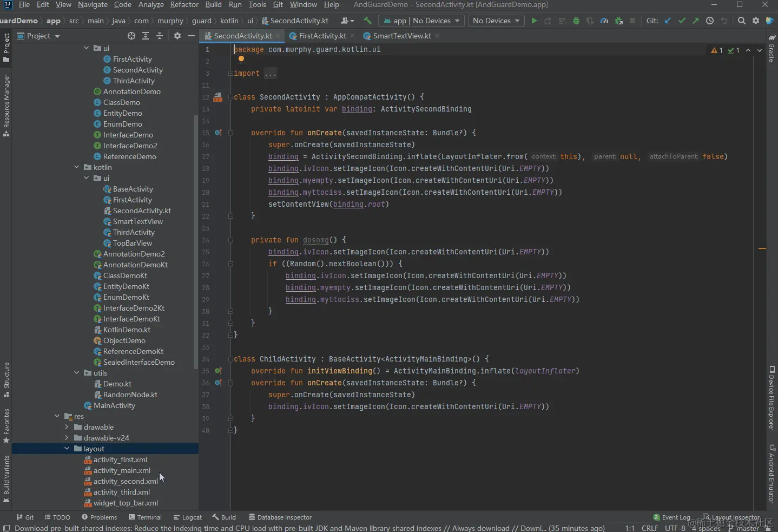Click the Debug app bug icon
Image resolution: width=778 pixels, height=532 pixels.
point(576,21)
